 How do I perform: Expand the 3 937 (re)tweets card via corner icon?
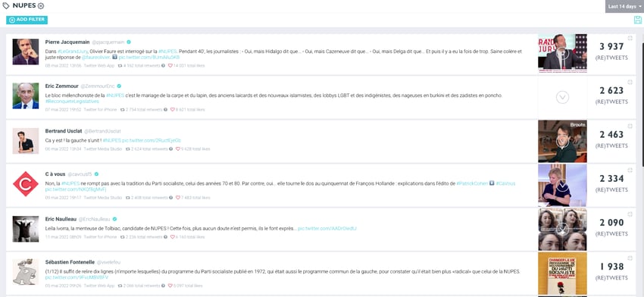[630, 38]
